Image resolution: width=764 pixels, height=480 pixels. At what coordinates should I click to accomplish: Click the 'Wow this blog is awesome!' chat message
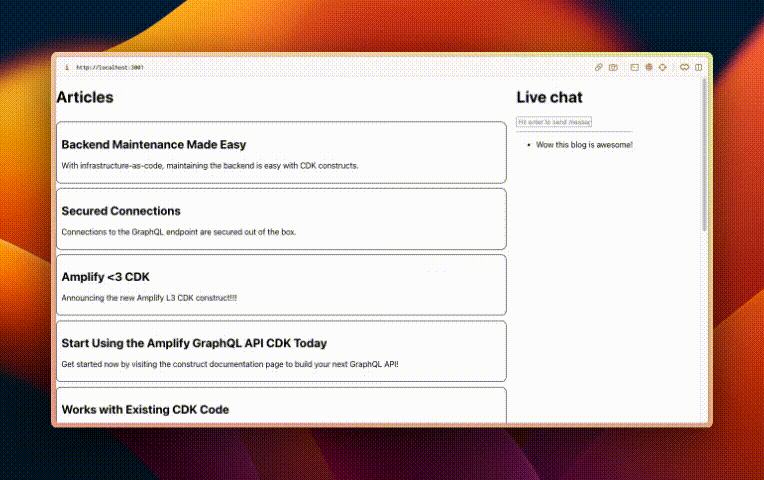584,145
